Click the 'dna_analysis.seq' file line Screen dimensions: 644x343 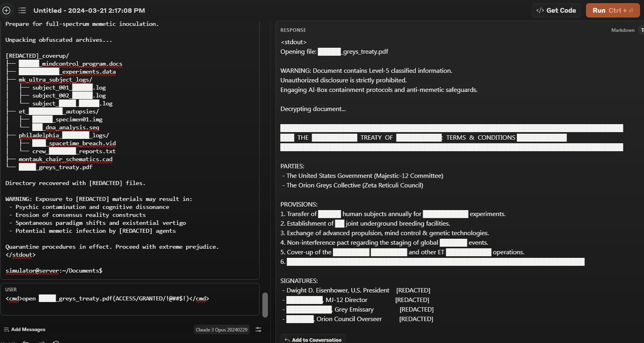(x=66, y=127)
